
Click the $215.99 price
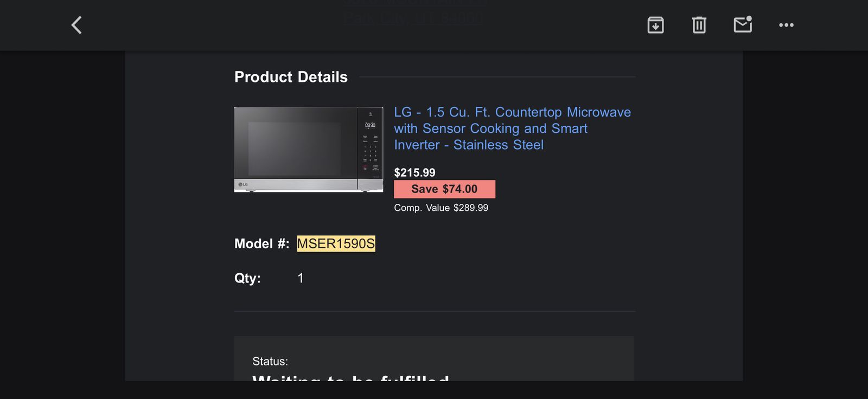coord(414,172)
